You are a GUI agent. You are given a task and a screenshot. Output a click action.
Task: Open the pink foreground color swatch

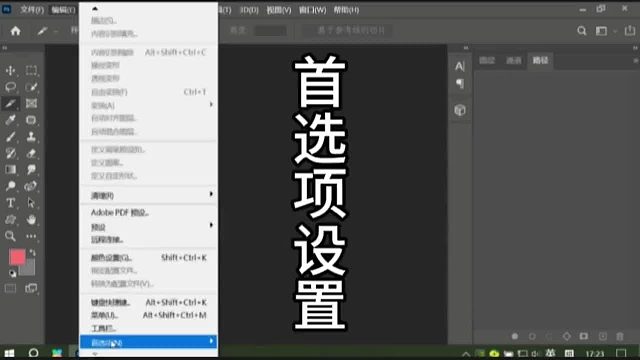(17, 257)
